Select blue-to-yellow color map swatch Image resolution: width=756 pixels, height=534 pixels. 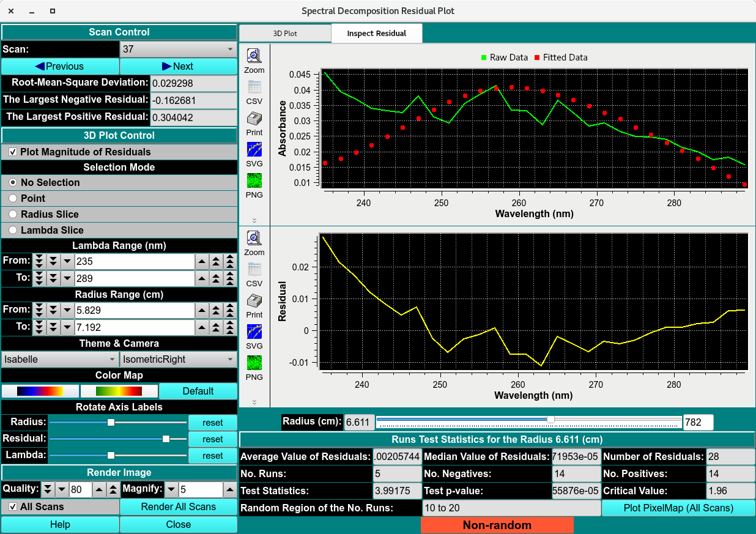coord(40,391)
